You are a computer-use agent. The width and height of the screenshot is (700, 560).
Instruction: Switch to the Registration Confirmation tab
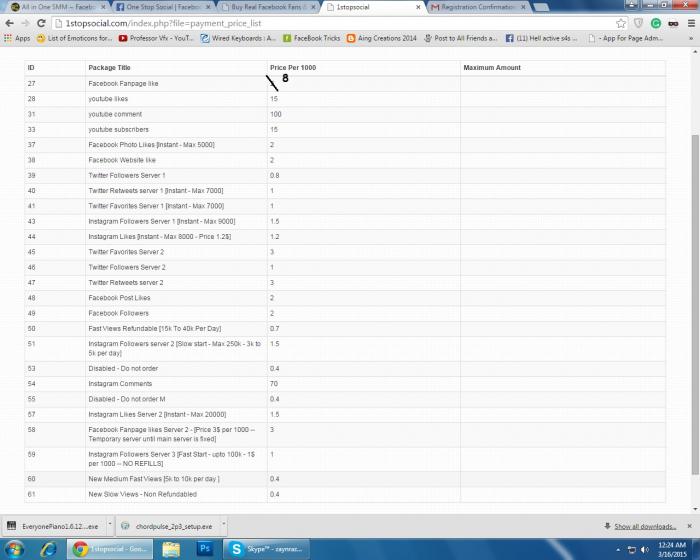tap(479, 7)
